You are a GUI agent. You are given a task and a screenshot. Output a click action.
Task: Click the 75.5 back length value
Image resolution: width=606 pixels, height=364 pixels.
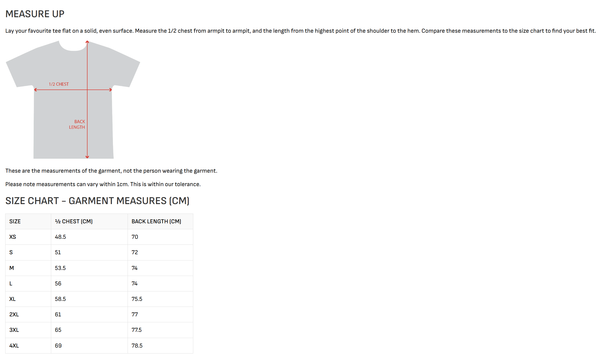point(137,299)
